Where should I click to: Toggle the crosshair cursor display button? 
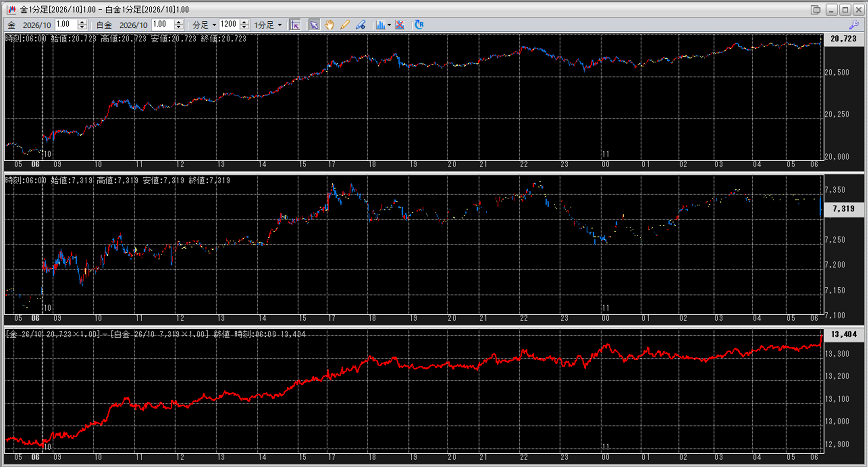point(295,25)
